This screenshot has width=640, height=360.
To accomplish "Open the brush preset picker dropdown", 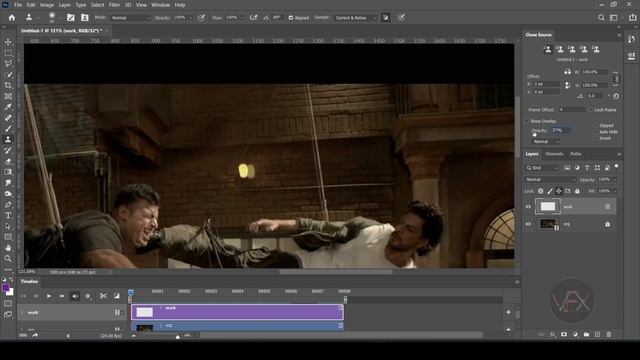I will click(x=60, y=18).
